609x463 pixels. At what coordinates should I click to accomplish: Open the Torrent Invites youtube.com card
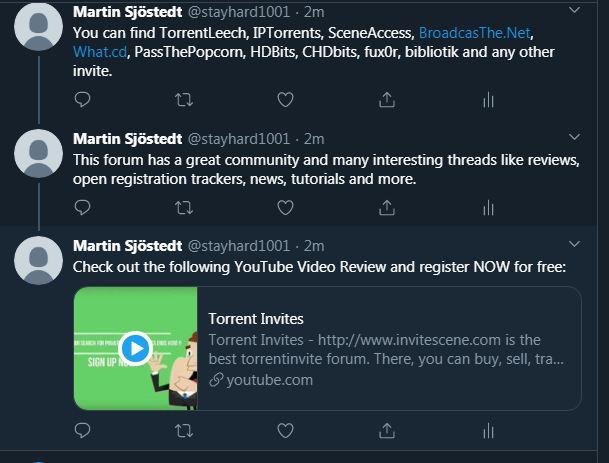coord(388,348)
